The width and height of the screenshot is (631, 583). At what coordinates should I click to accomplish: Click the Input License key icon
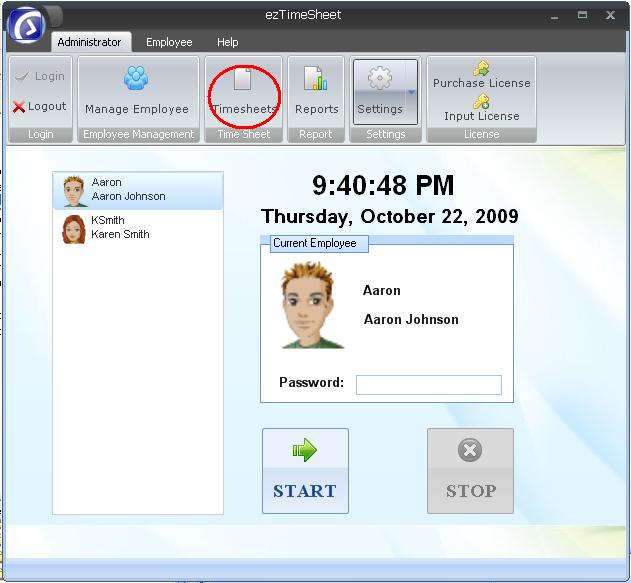pyautogui.click(x=481, y=102)
